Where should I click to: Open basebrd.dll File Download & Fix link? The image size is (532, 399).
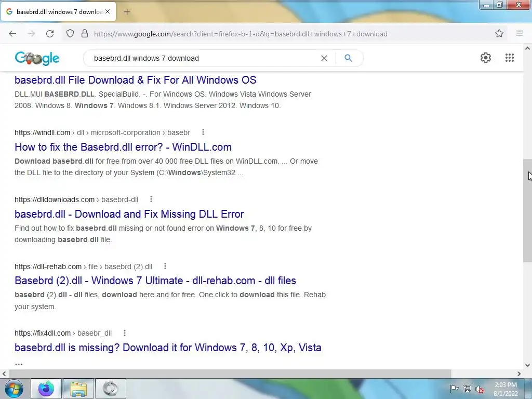coord(136,80)
